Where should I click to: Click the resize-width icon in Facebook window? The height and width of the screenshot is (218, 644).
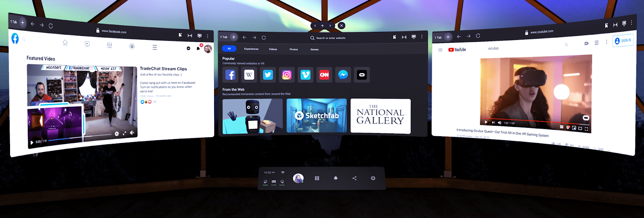(190, 35)
